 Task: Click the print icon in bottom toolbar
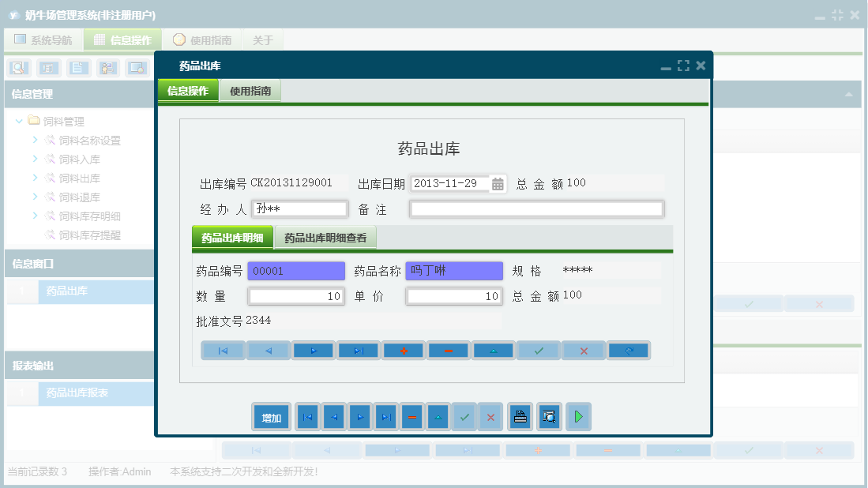[520, 416]
